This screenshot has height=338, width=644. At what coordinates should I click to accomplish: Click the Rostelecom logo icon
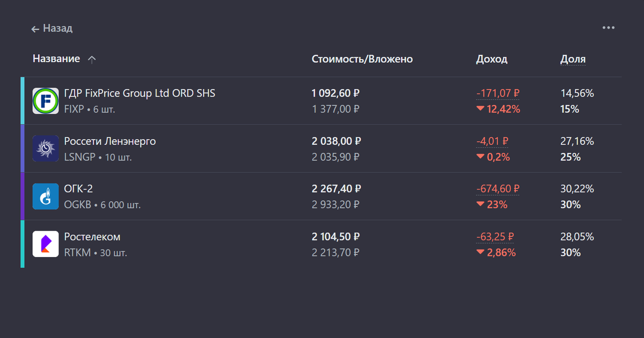[45, 244]
